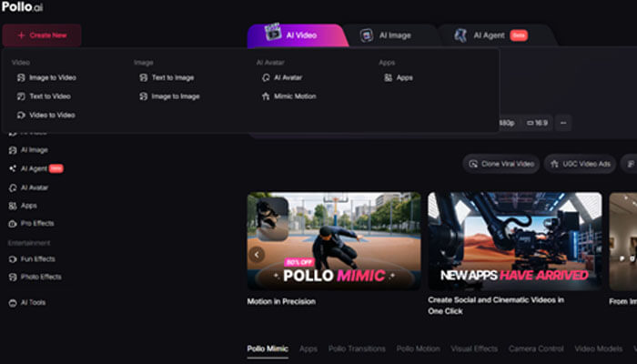Click the AI Agent tab robot icon

click(460, 35)
